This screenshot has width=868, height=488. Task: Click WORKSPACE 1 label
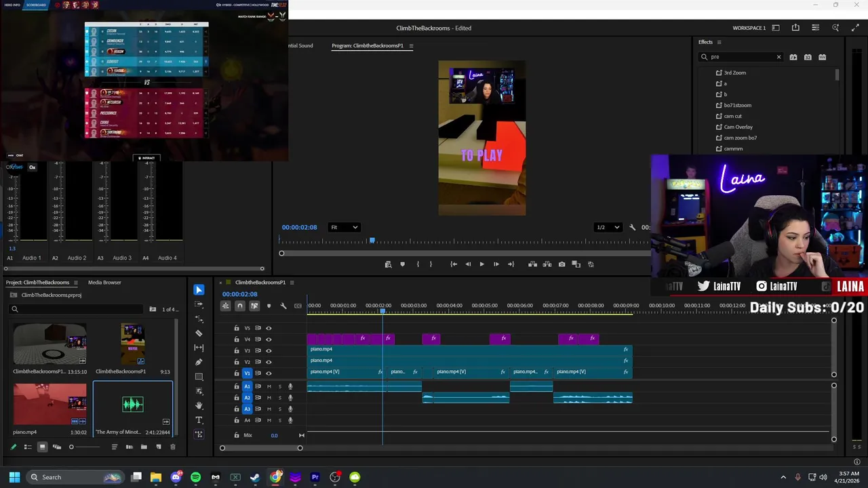point(749,28)
